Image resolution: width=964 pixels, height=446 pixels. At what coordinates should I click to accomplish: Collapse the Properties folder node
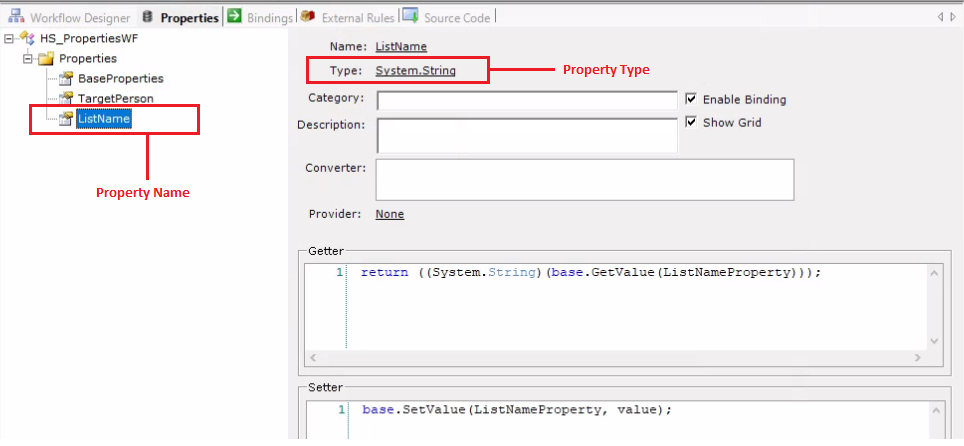27,59
